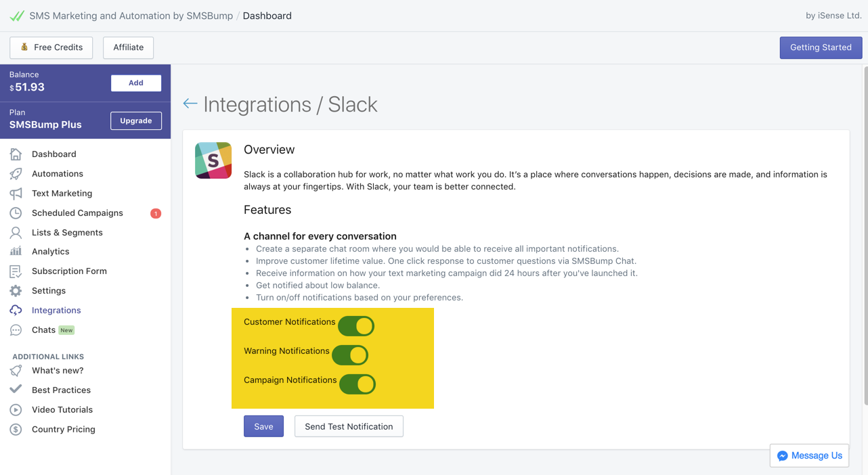Go back using the blue left arrow
The image size is (868, 475).
(x=190, y=104)
